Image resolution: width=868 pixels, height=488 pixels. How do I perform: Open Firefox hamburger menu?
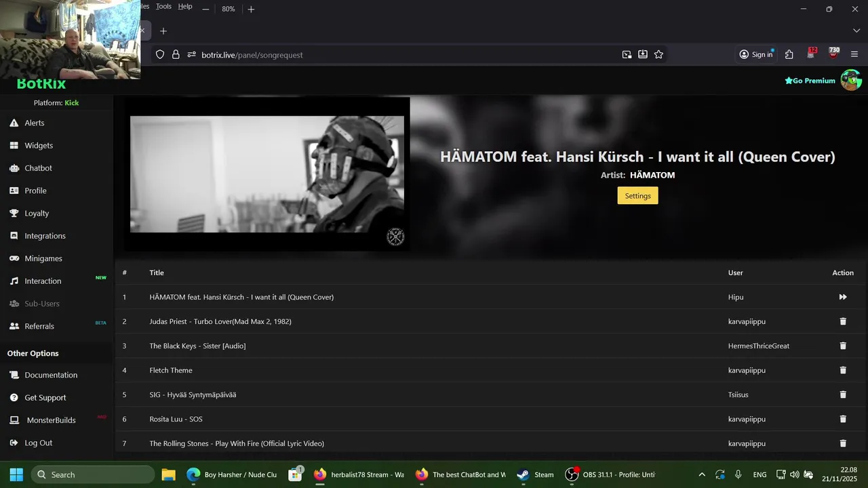[x=854, y=55]
